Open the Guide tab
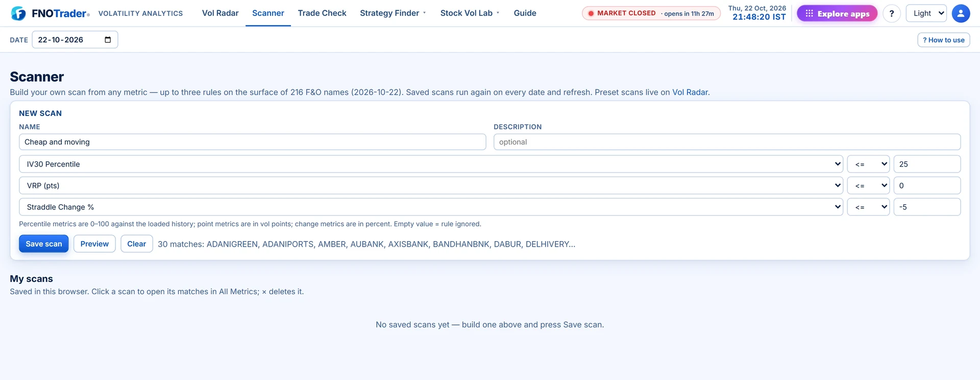The image size is (980, 380). (525, 13)
